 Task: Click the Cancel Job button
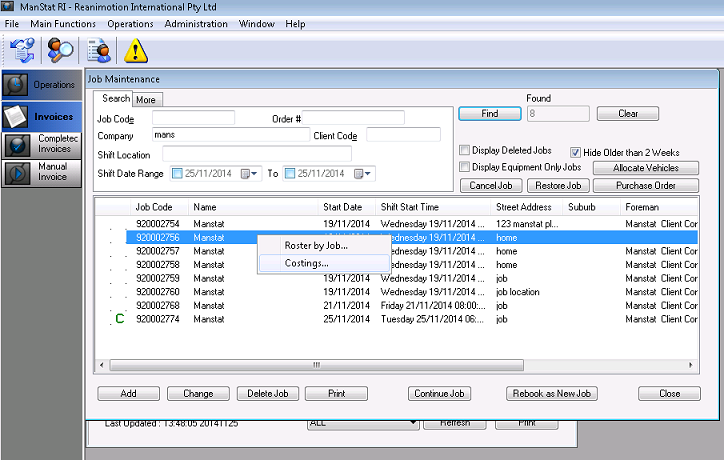(x=491, y=186)
